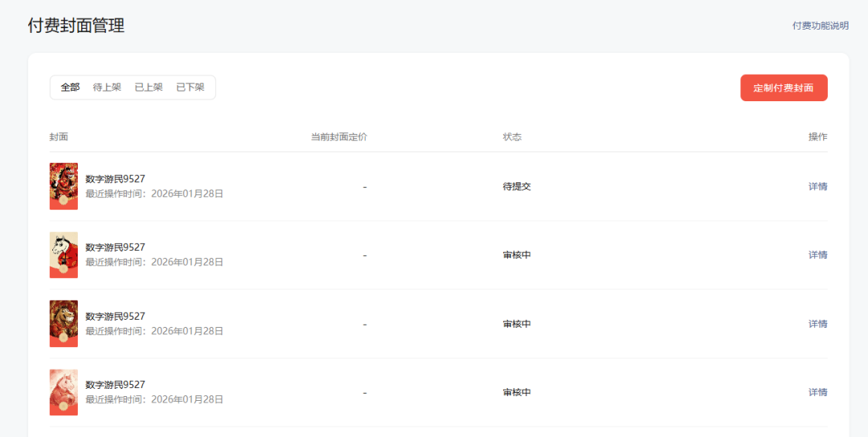Click the pink horse cover thumbnail
868x437 pixels.
pyautogui.click(x=63, y=392)
